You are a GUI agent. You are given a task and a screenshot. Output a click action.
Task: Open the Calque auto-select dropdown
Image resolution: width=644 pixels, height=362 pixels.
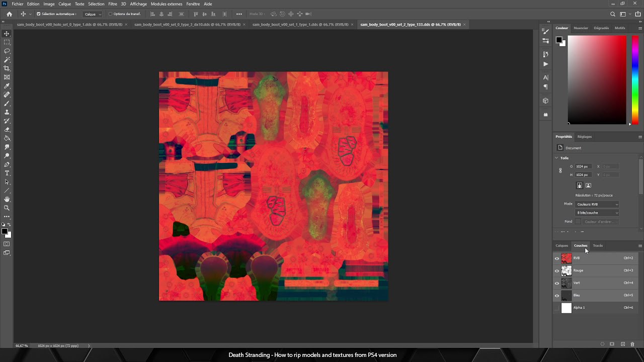[93, 14]
